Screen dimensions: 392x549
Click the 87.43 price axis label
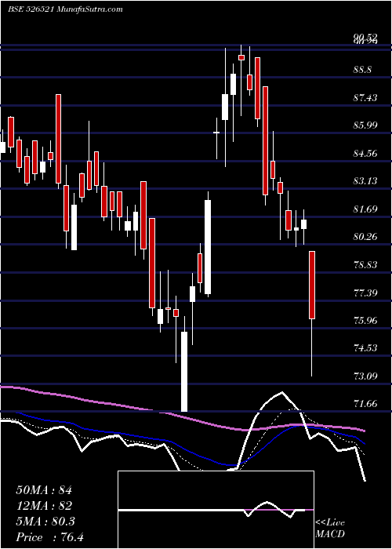(365, 98)
